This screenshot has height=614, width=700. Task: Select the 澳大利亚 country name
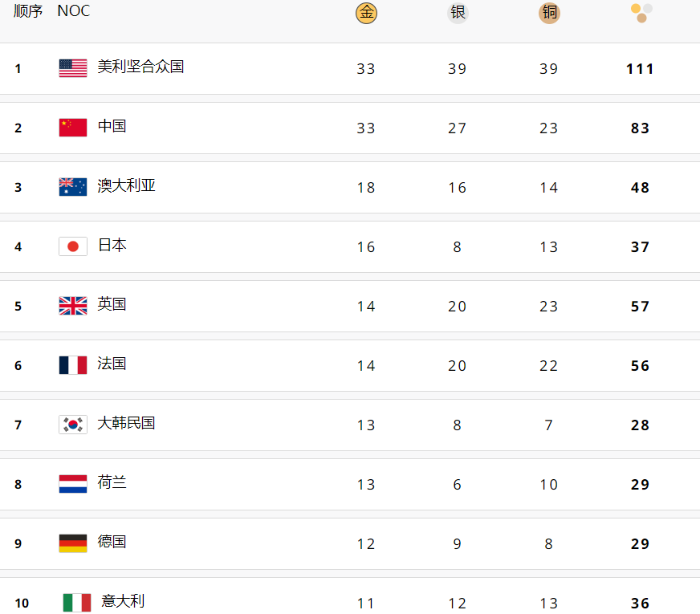[x=126, y=185]
